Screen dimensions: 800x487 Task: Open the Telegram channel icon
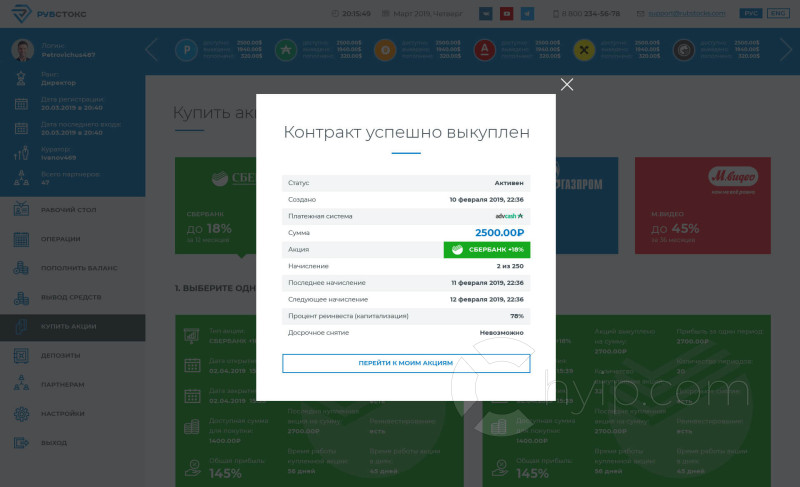click(527, 14)
